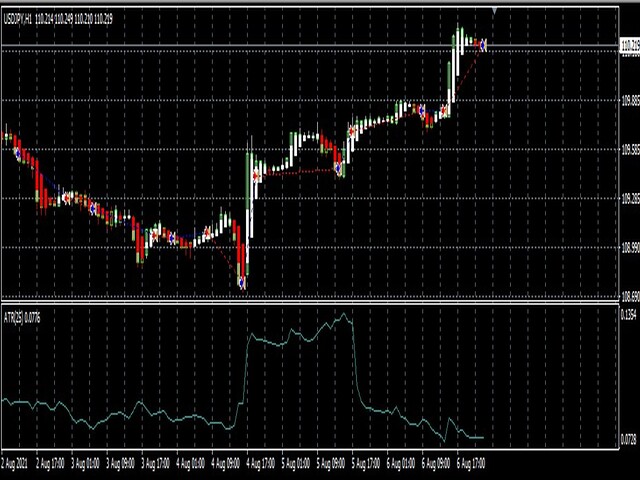Click the 5 Aug 01:00 time label

coord(296,464)
